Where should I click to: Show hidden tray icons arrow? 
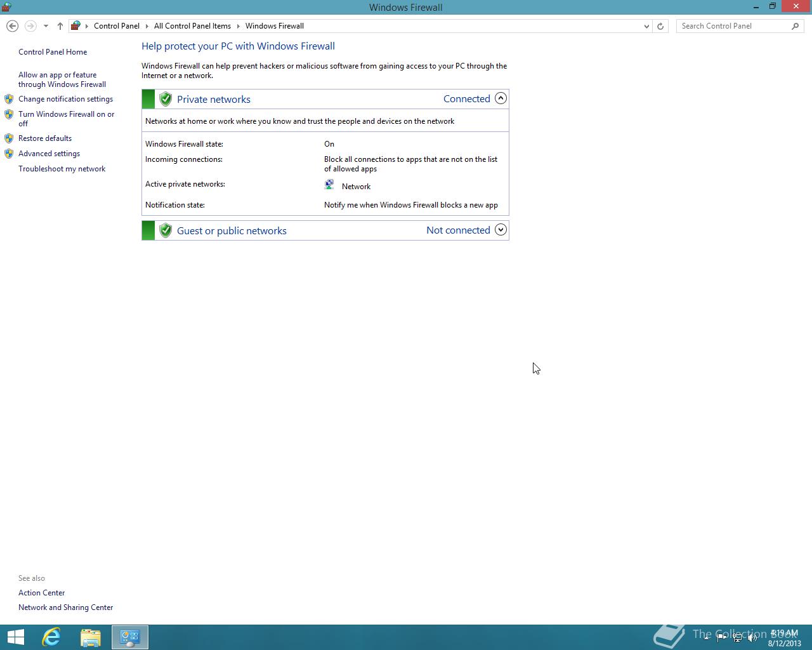click(x=706, y=638)
